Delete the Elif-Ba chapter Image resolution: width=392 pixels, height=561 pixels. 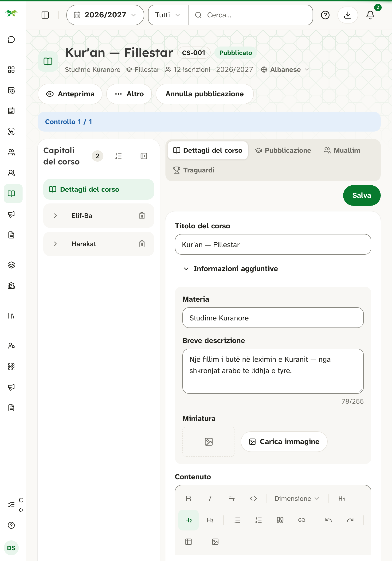tap(142, 216)
